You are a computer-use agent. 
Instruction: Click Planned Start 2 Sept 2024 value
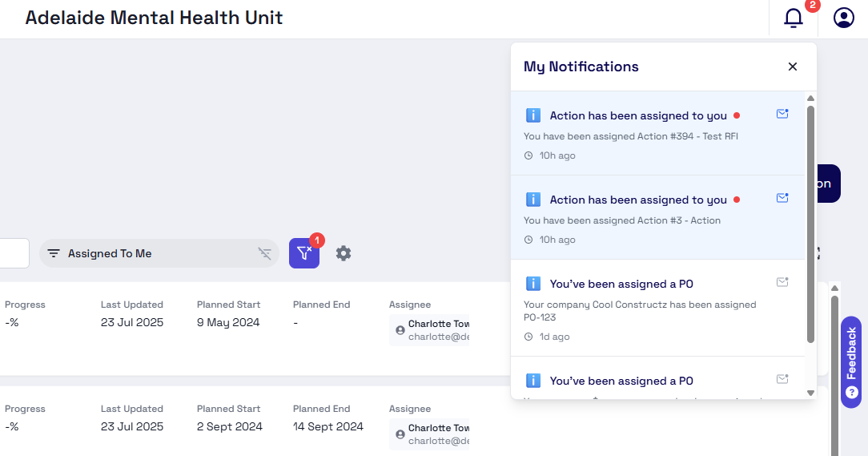230,426
